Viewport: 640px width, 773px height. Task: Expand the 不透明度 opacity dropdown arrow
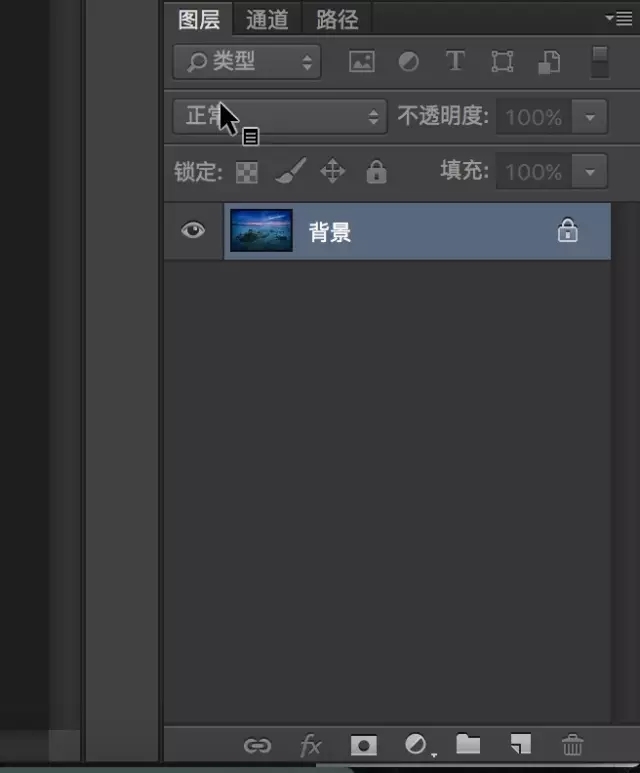pos(591,117)
